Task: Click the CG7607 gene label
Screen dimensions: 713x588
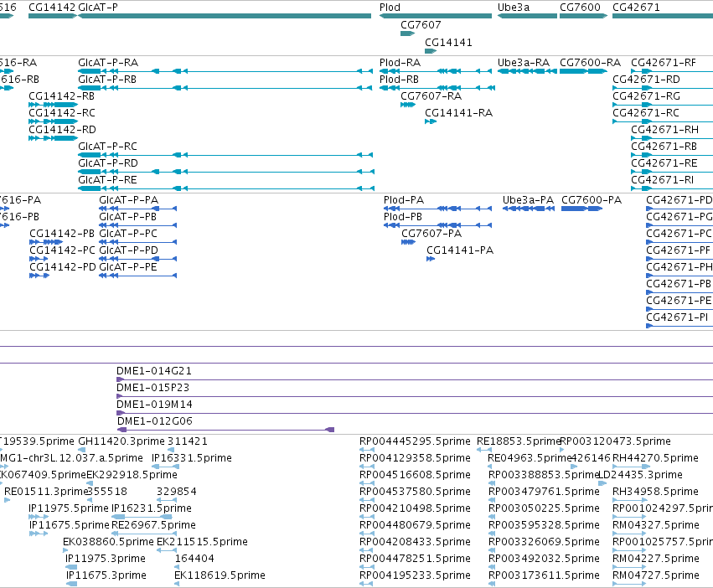Action: (x=421, y=24)
